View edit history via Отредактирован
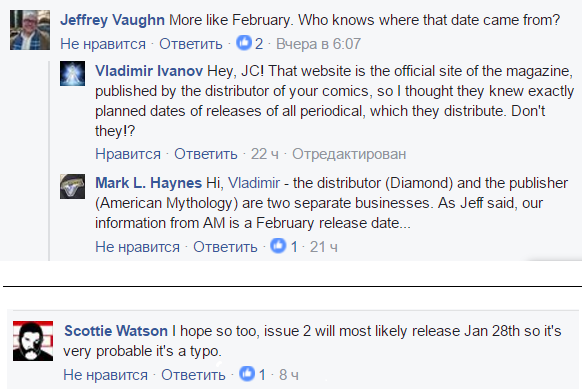This screenshot has width=582, height=390. (x=349, y=154)
